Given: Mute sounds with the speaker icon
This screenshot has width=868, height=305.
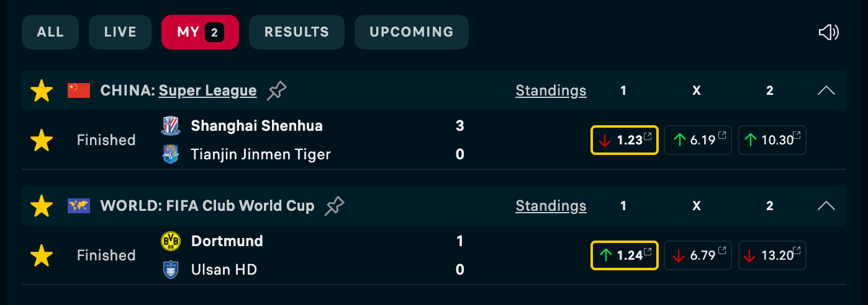Looking at the screenshot, I should (x=829, y=32).
